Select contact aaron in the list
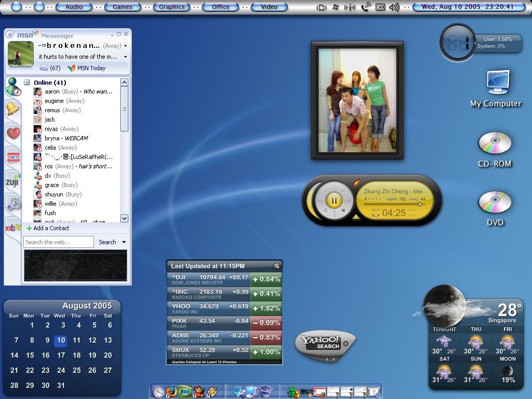This screenshot has height=399, width=532. pyautogui.click(x=73, y=91)
